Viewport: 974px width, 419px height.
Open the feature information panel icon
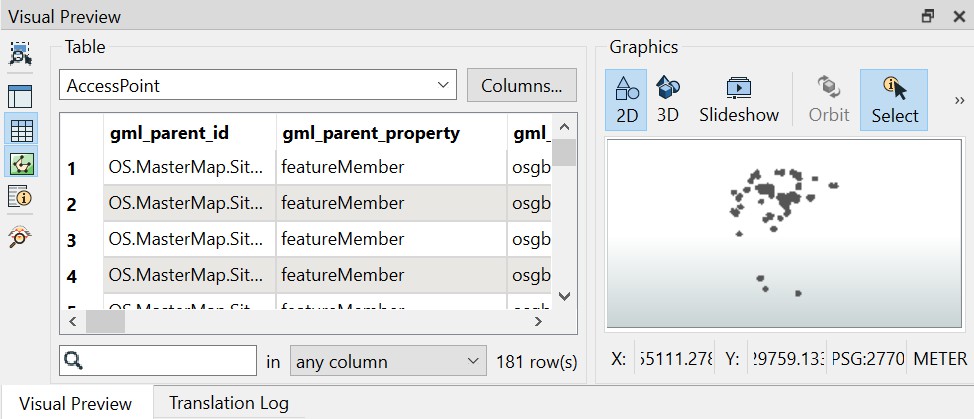coord(20,197)
